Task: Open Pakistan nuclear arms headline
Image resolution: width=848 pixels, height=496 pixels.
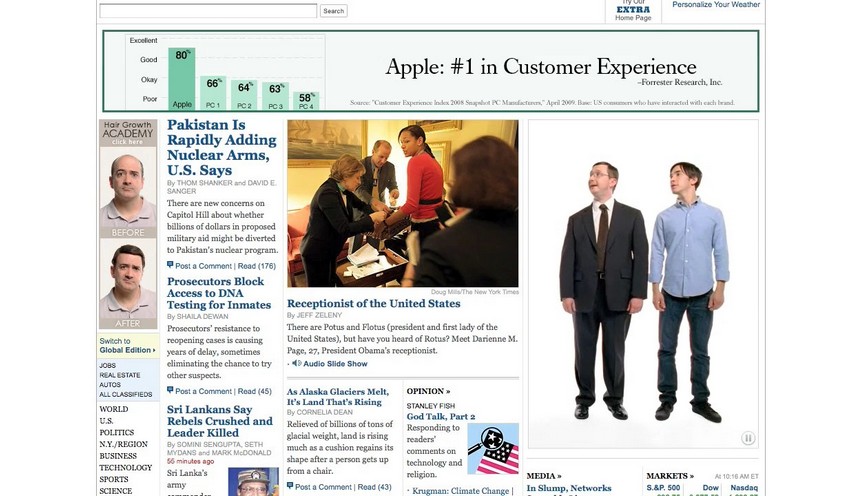Action: pyautogui.click(x=222, y=147)
